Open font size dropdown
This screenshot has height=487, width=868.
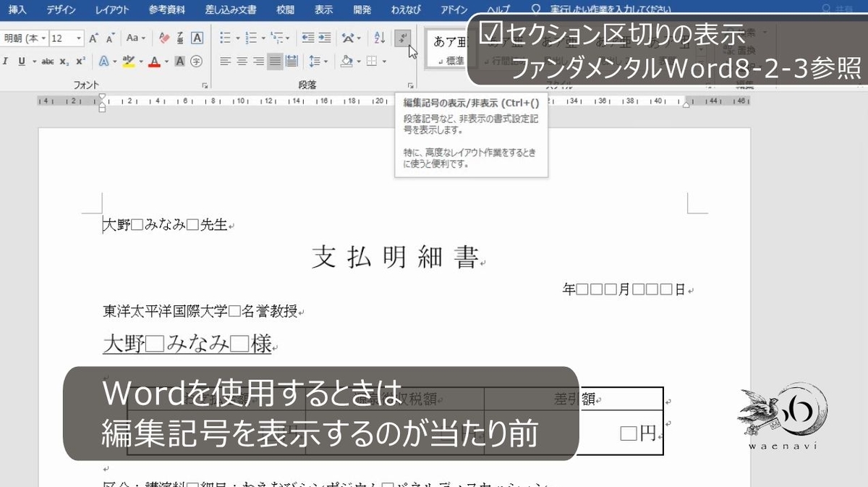coord(79,38)
